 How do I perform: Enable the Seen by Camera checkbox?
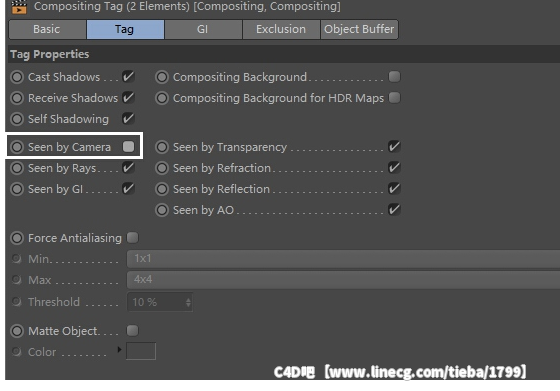coord(128,146)
